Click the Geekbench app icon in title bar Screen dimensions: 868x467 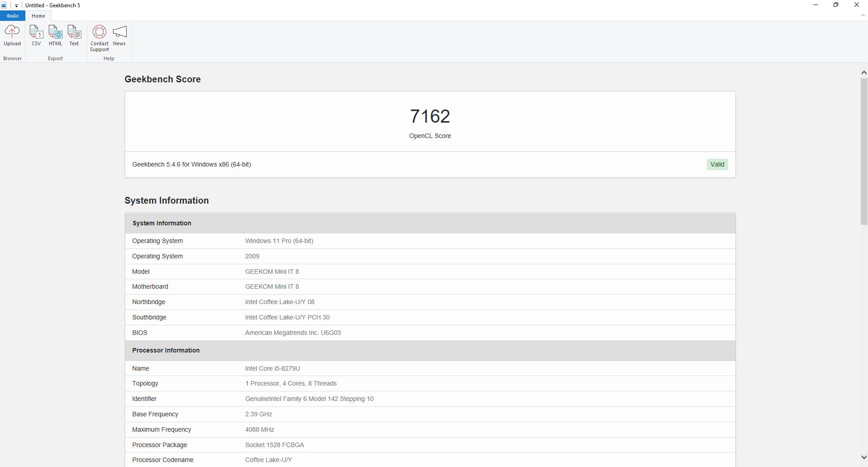[x=4, y=5]
